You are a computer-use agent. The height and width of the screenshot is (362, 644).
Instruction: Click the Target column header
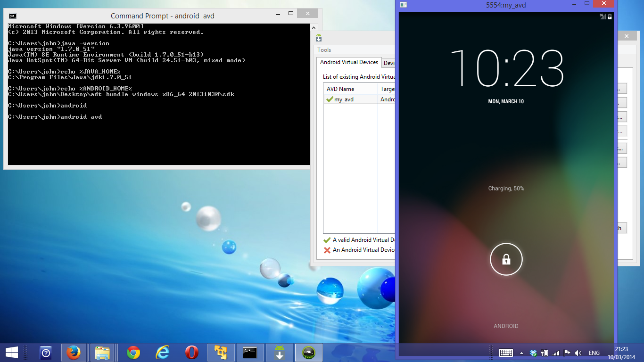(388, 89)
